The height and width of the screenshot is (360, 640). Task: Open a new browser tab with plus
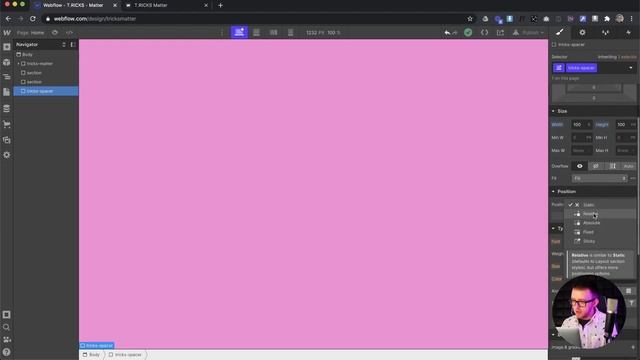[x=220, y=5]
